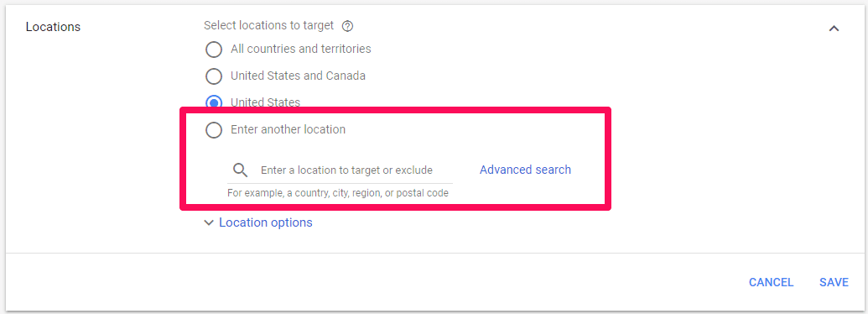868x314 pixels.
Task: Click the CANCEL button
Action: click(771, 282)
